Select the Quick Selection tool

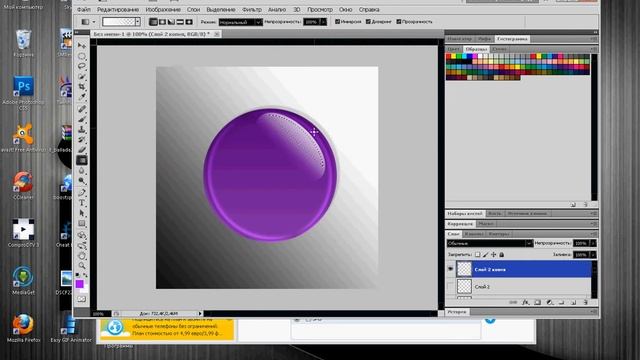tap(82, 76)
